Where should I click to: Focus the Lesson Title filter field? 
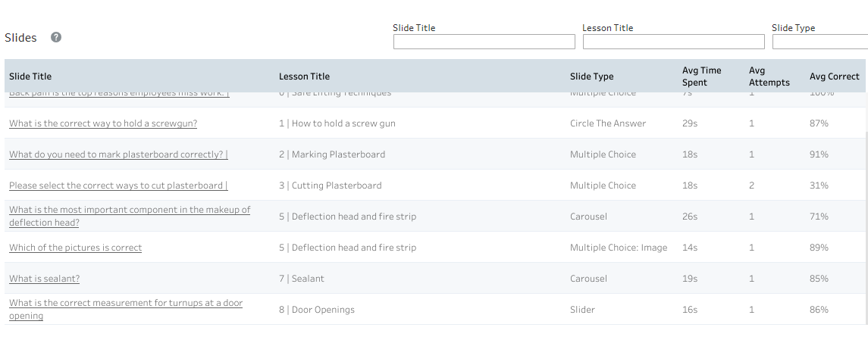click(x=674, y=42)
